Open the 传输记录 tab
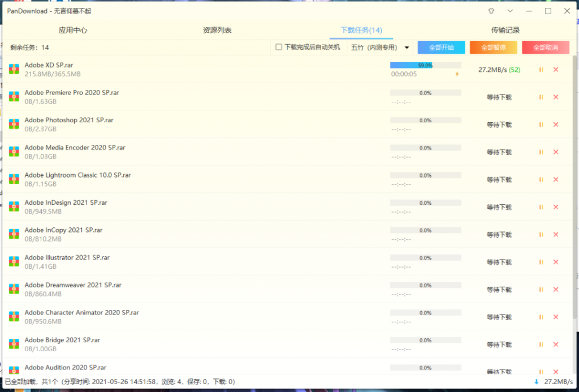Screen dimensions: 579x392 [505, 31]
